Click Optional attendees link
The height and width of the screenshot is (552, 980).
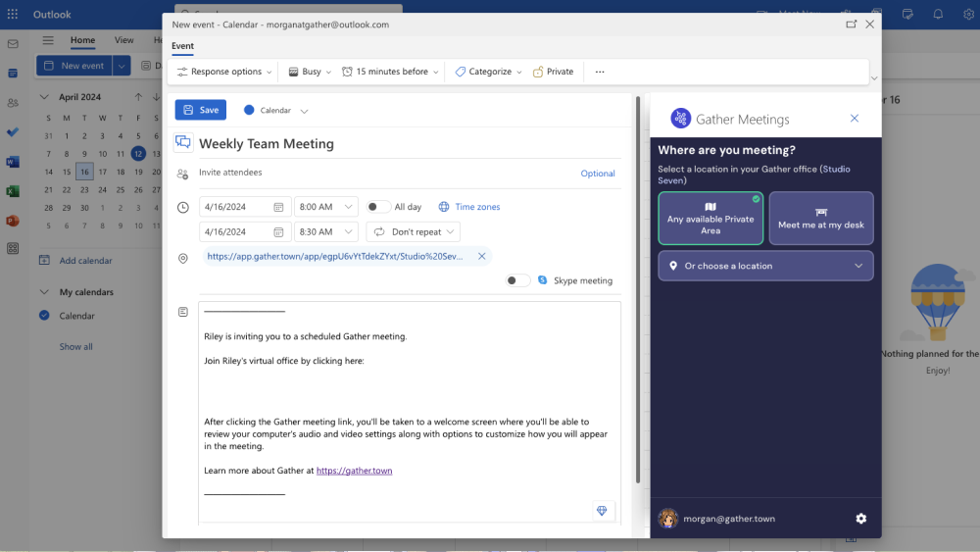(x=598, y=174)
